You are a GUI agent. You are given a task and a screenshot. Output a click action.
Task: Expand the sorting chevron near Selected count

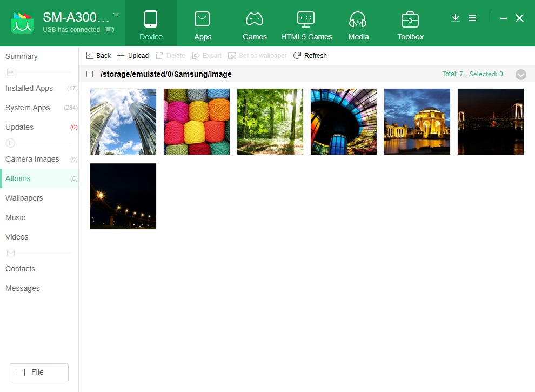(520, 75)
